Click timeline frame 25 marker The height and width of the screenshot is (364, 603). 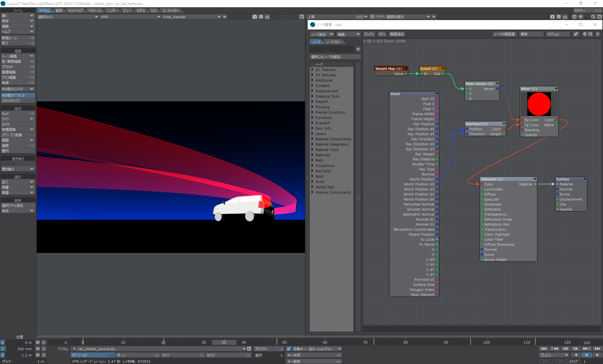[x=183, y=342]
